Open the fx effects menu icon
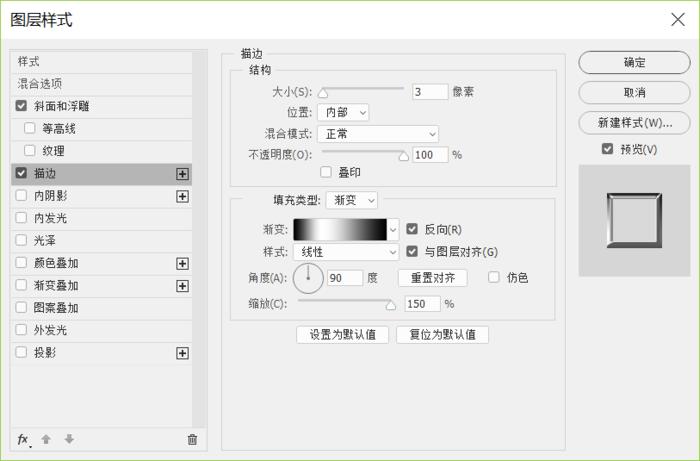 point(23,440)
